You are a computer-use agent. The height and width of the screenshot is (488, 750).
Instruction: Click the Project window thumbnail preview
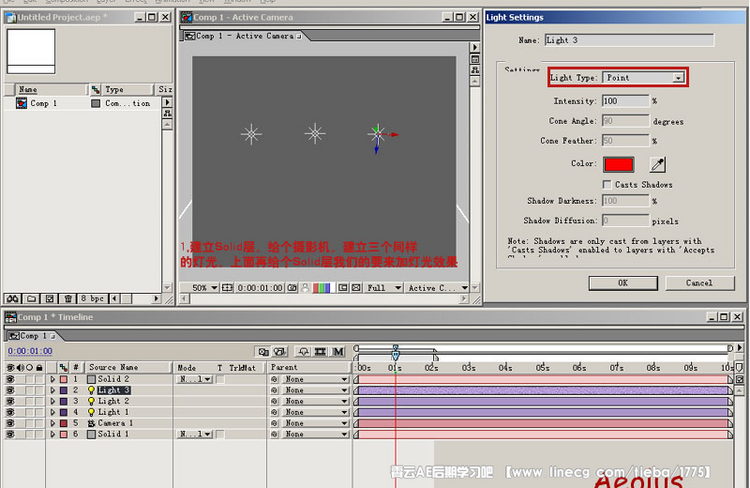click(x=31, y=51)
